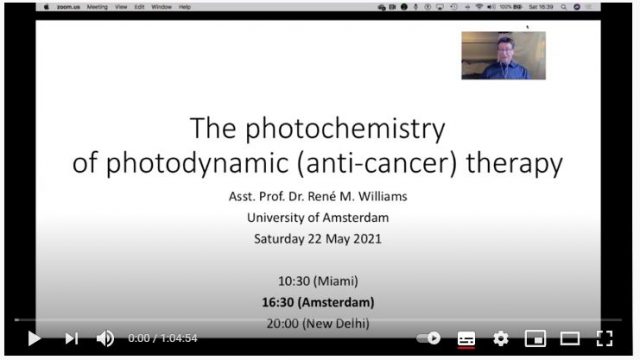Open the View menu in menu bar
This screenshot has width=640, height=360.
(x=121, y=7)
